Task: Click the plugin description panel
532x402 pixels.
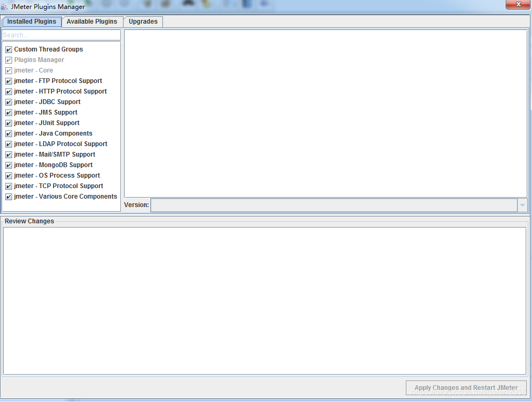Action: (x=326, y=114)
